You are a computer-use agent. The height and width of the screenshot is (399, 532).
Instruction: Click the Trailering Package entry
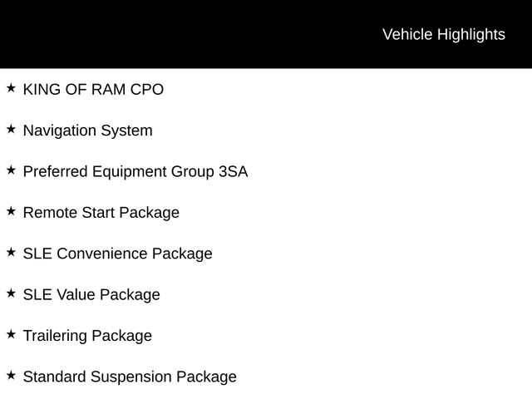(87, 336)
